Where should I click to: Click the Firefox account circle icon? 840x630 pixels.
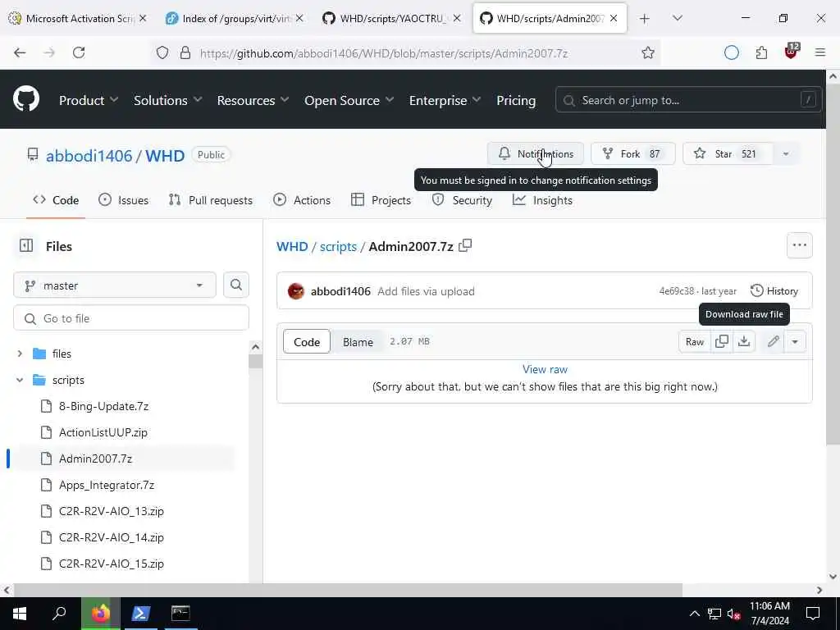click(731, 52)
